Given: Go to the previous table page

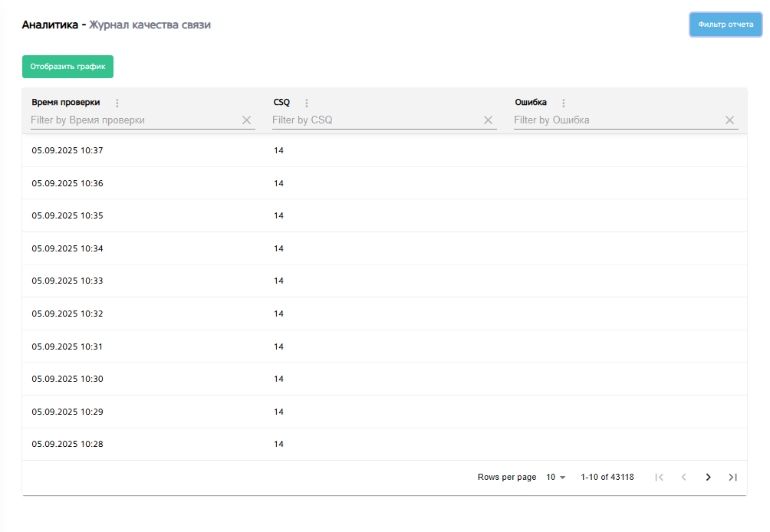Looking at the screenshot, I should coord(683,477).
